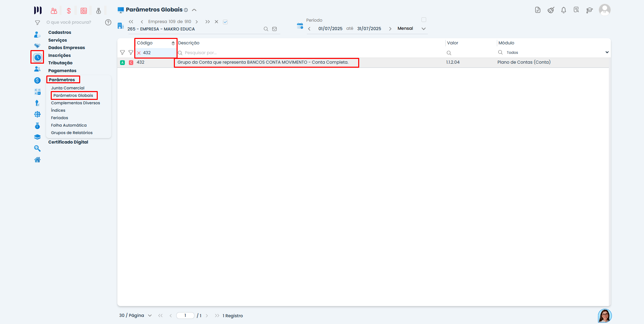644x324 pixels.
Task: Open the graduation cap training icon
Action: pyautogui.click(x=590, y=10)
